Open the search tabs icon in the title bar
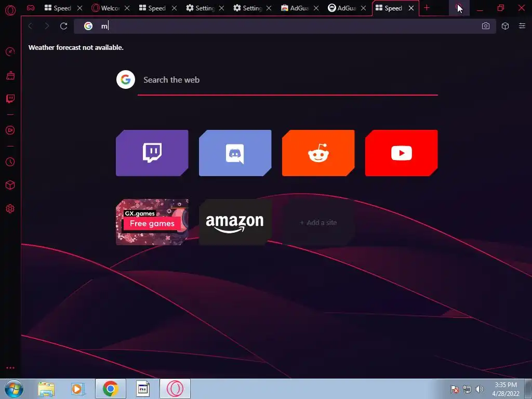This screenshot has height=399, width=532. click(x=459, y=8)
